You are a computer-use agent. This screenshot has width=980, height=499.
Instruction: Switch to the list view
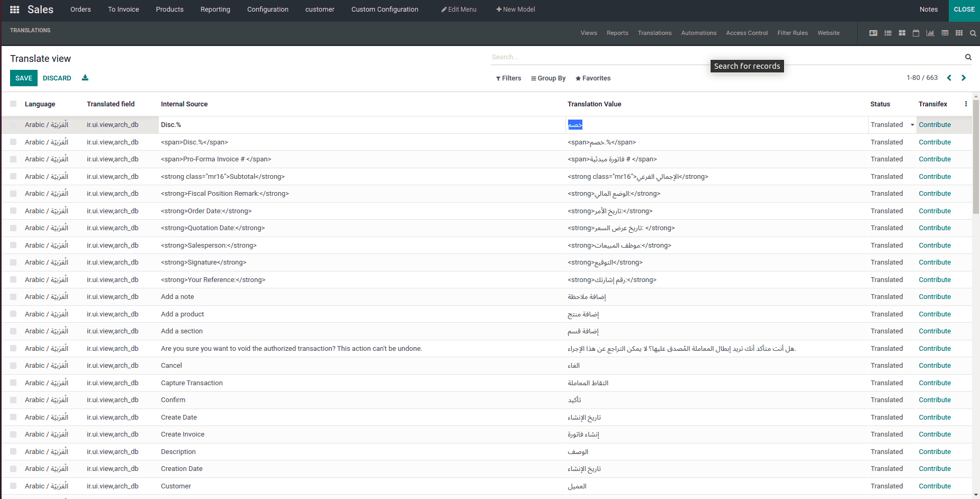[888, 33]
